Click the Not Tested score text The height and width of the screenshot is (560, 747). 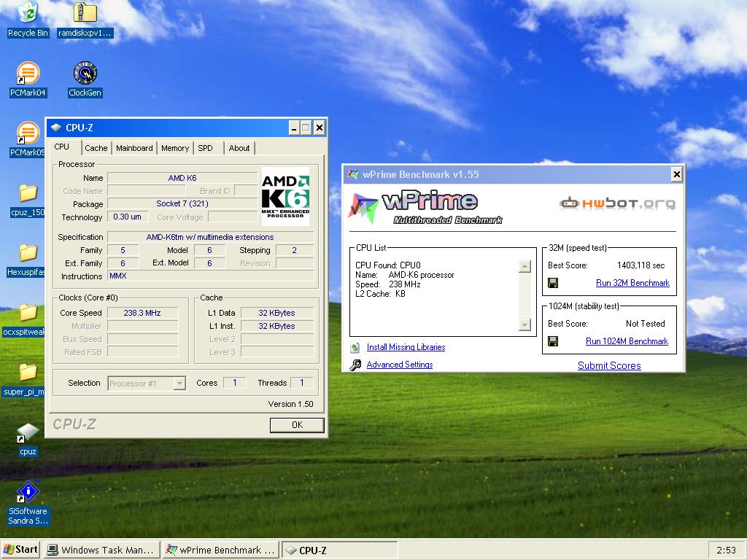tap(645, 323)
